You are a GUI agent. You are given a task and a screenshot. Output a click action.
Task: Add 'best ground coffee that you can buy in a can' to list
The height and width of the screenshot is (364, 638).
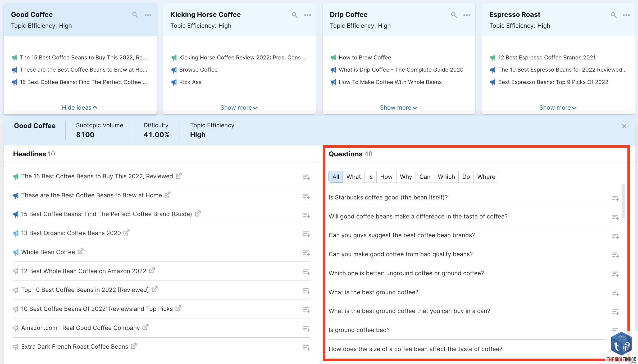(616, 312)
